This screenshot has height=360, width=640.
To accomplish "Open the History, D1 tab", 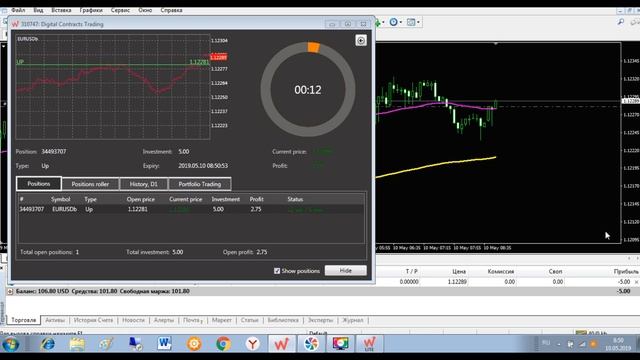I will [143, 184].
